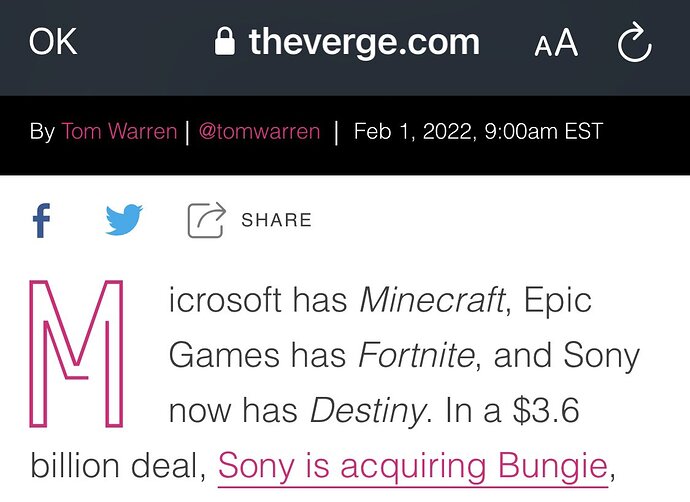Screen dimensions: 690x502
Task: Click the share arrow box icon
Action: (206, 220)
